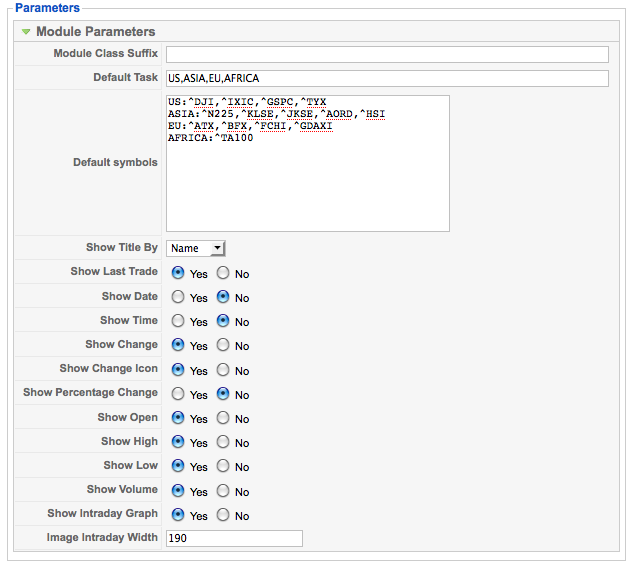Select Yes for Show Intraday Graph
The image size is (633, 569).
178,515
